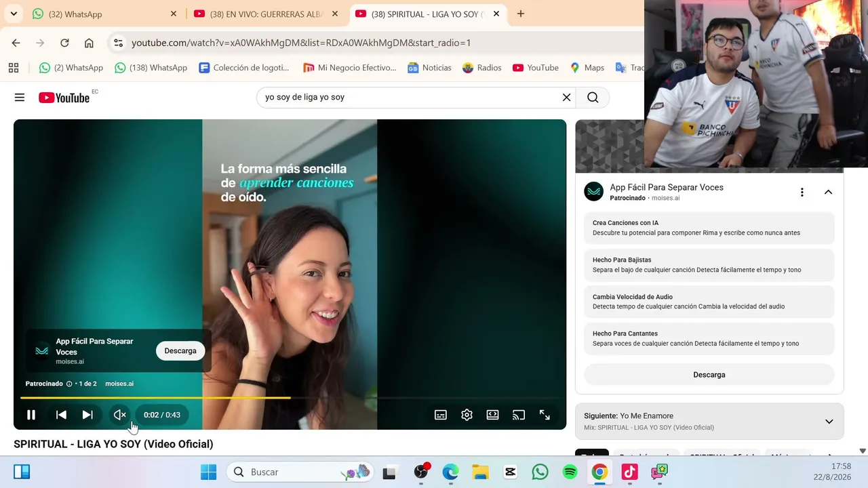868x488 pixels.
Task: Toggle subtitles in the video player
Action: click(441, 415)
